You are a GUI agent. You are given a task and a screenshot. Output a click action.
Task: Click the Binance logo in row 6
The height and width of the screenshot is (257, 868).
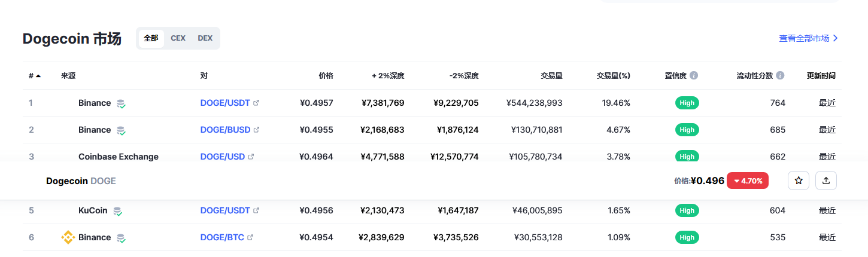click(68, 237)
